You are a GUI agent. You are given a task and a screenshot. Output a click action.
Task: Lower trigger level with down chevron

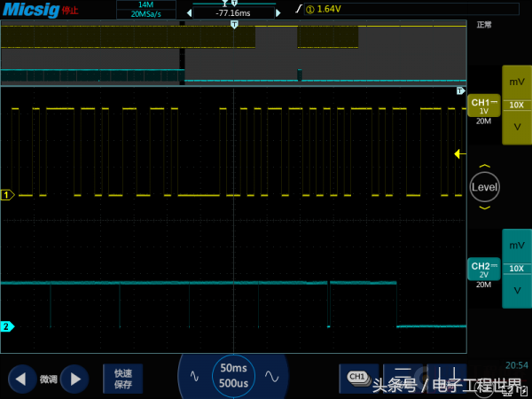[x=484, y=209]
